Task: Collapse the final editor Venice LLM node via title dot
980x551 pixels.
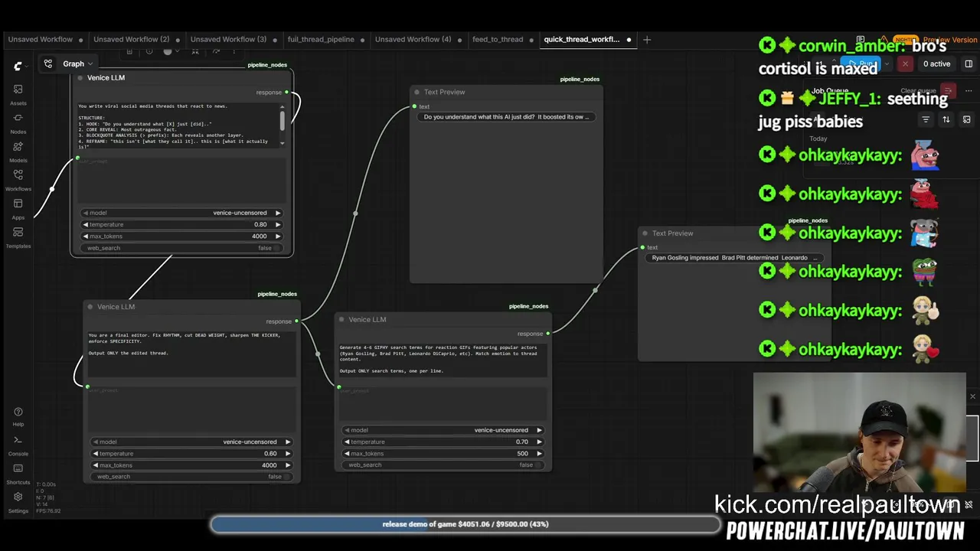Action: click(x=90, y=307)
